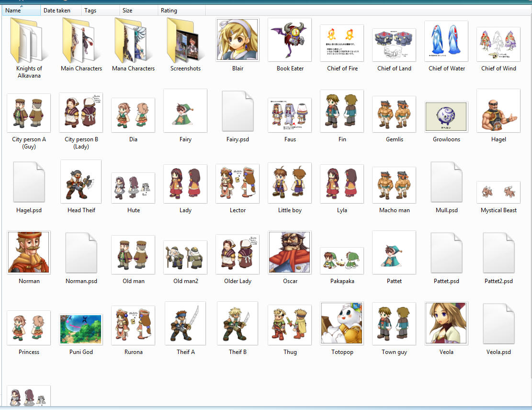Select the Head Theif thumbnail
Viewport: 532px width, 410px height.
[x=81, y=182]
